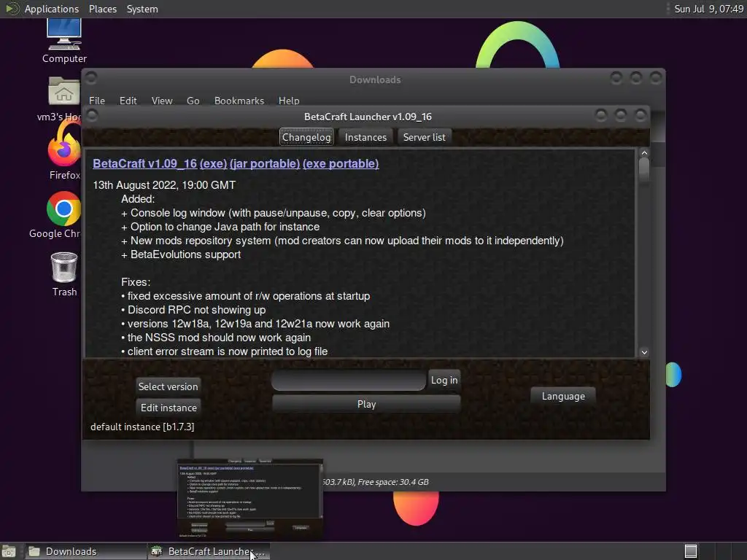
Task: Click the changelog scrollbar thumb
Action: pos(644,169)
